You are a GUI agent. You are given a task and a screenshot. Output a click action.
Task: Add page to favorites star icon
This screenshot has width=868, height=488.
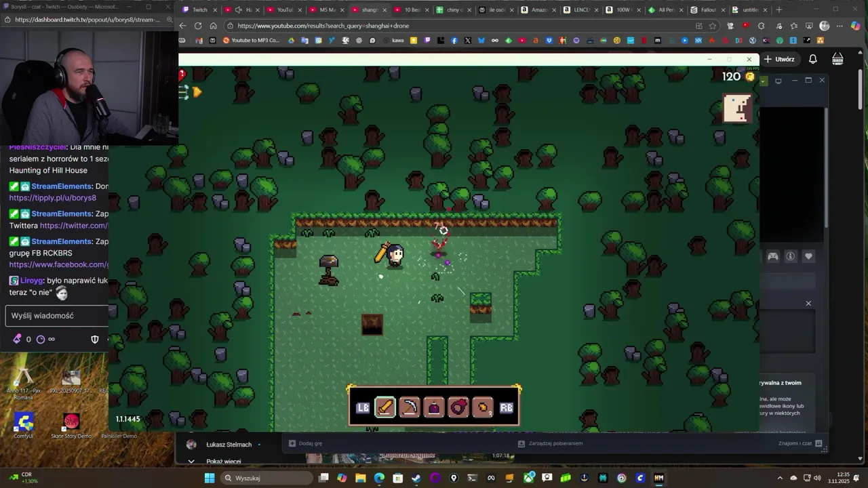click(713, 26)
